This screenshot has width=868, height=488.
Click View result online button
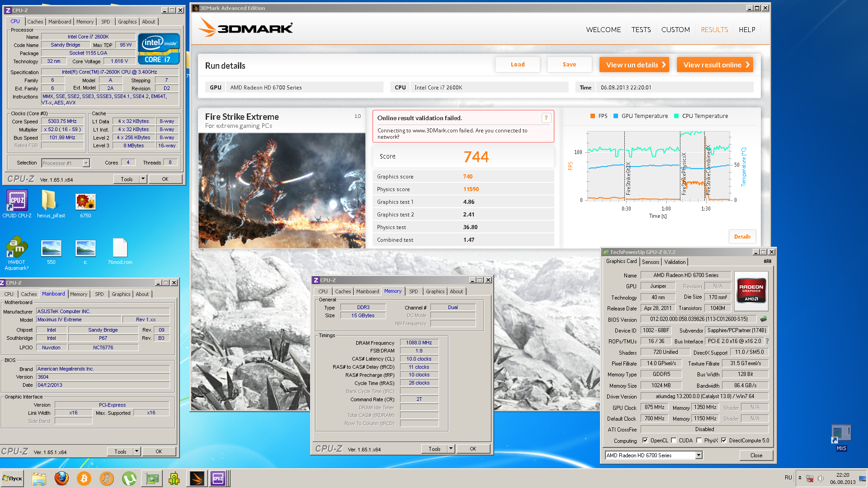[x=715, y=65]
